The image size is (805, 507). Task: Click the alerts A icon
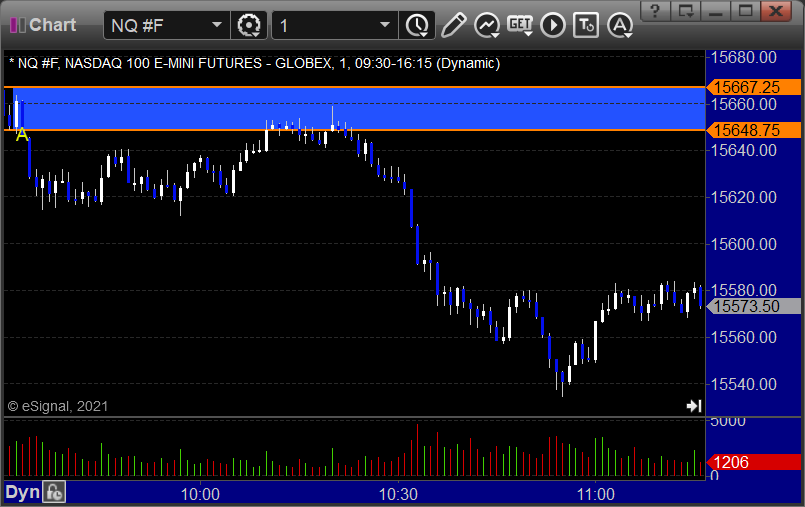(x=620, y=25)
